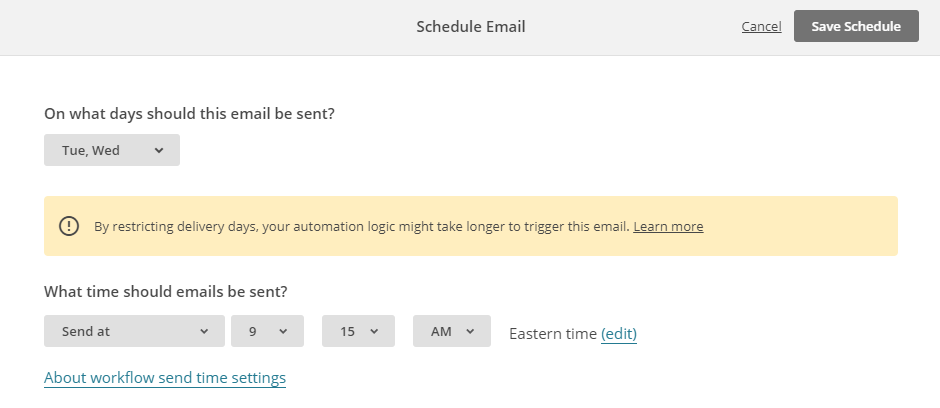Click the chevron arrow in Send at selector
This screenshot has height=408, width=940.
204,331
